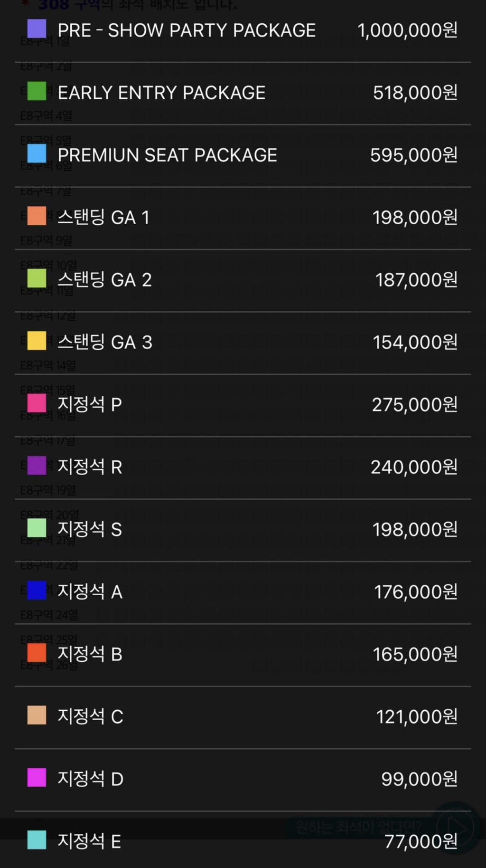The image size is (486, 868).
Task: Click the purple PRE - SHOW PARTY PACKAGE swatch
Action: coord(37,29)
